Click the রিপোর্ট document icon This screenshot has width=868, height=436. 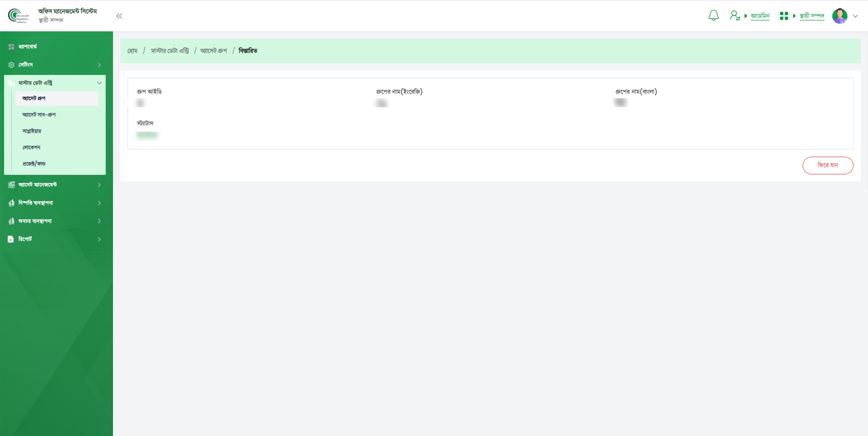click(x=11, y=239)
